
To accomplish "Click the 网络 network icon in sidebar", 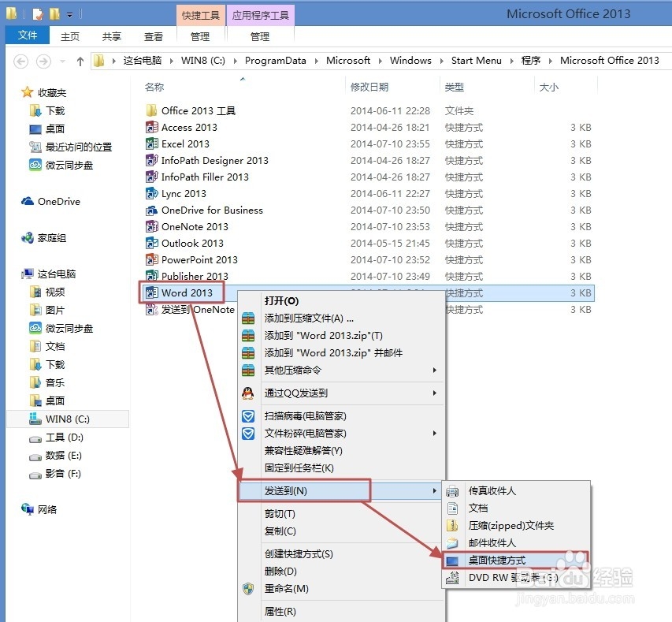I will point(28,509).
